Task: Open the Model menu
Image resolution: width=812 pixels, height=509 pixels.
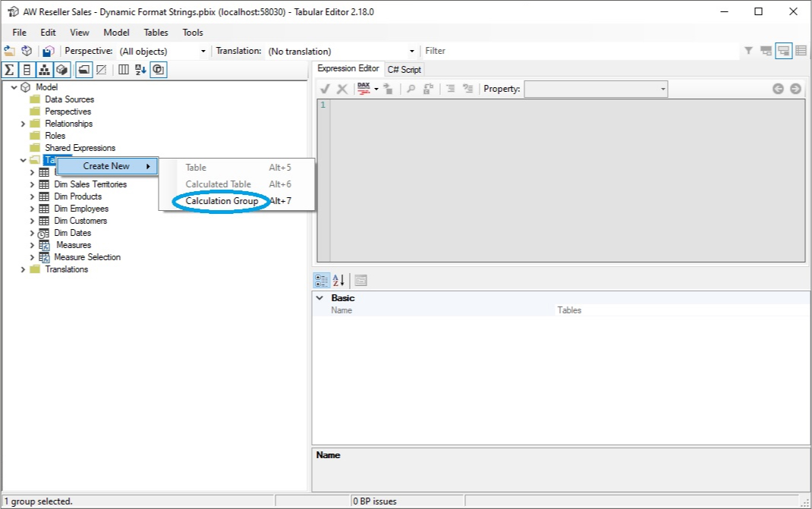Action: click(116, 32)
